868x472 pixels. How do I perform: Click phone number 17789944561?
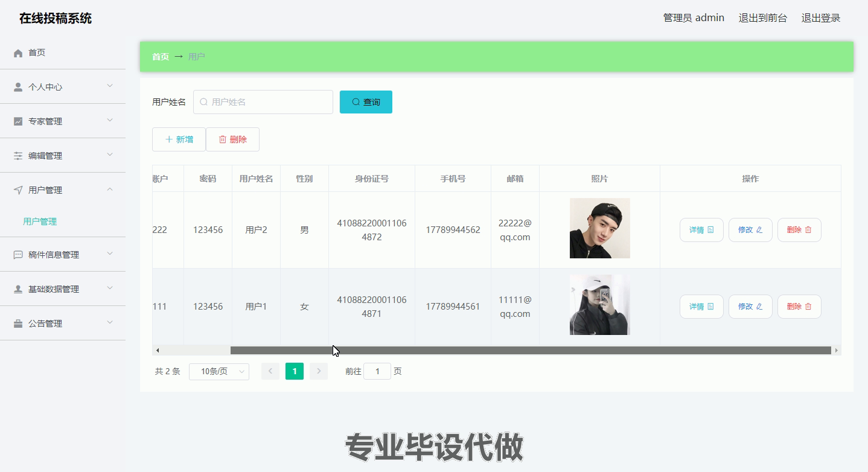pos(453,307)
